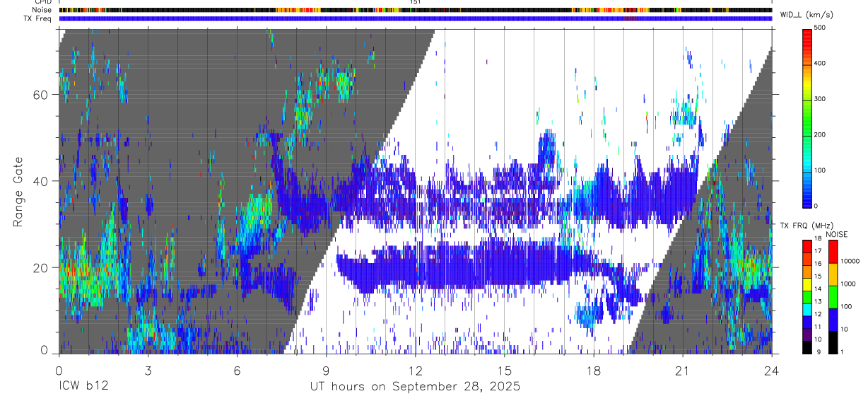The image size is (868, 401).
Task: Click the '1000' noise scale value
Action: point(848,284)
